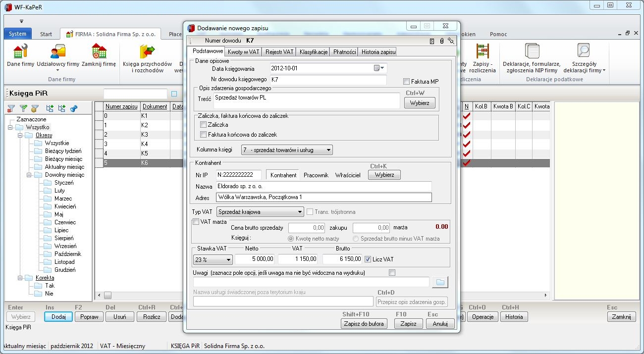The height and width of the screenshot is (354, 644).
Task: Click the Popraw button in main window
Action: [x=89, y=317]
